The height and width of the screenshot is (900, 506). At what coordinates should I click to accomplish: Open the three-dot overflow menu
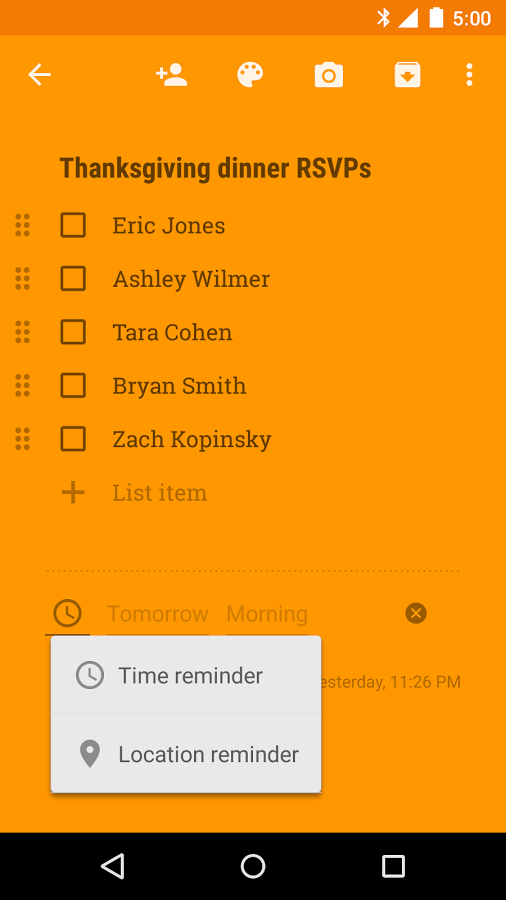(x=469, y=75)
